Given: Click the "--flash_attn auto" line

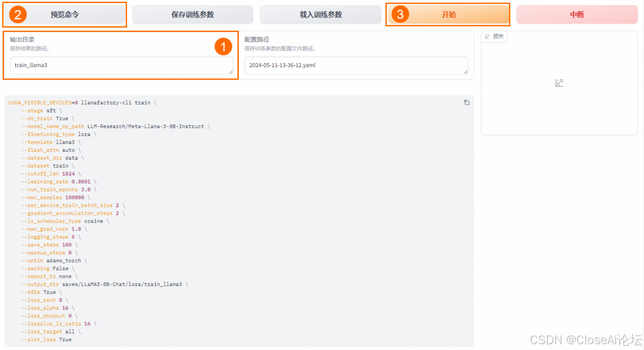Looking at the screenshot, I should [x=51, y=150].
